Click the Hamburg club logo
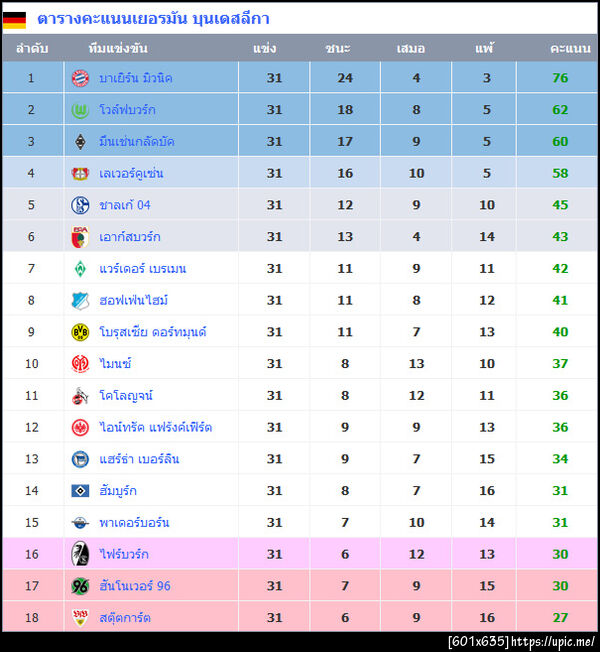The image size is (600, 652). click(x=80, y=491)
